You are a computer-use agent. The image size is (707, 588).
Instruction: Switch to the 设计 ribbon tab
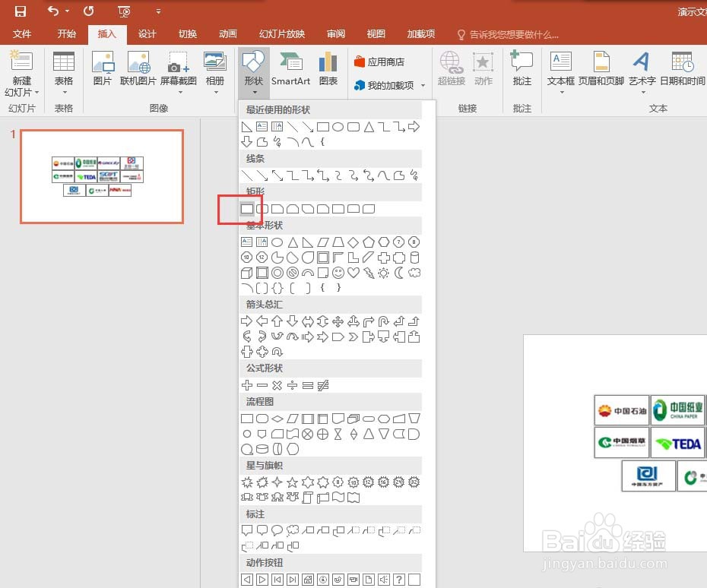tap(147, 34)
